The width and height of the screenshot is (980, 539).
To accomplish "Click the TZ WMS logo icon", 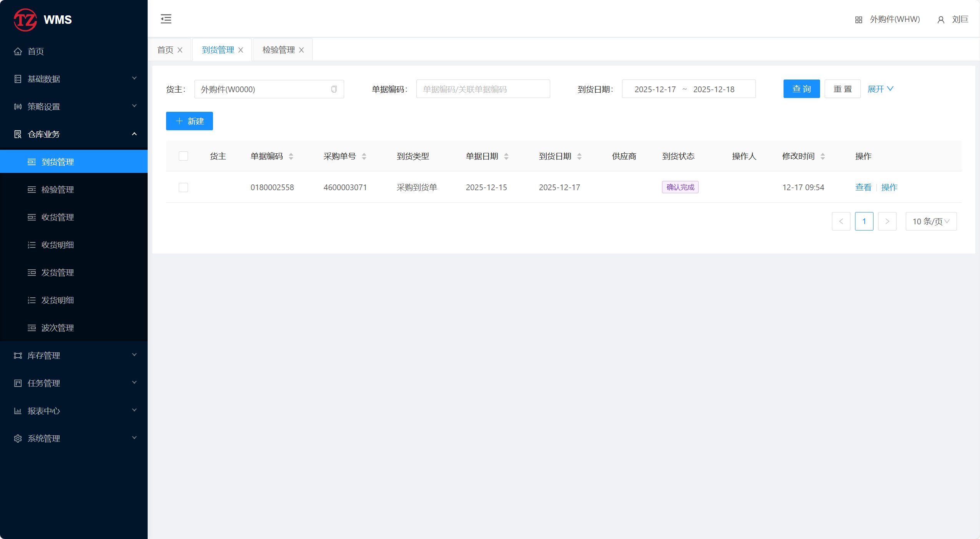I will pos(25,20).
